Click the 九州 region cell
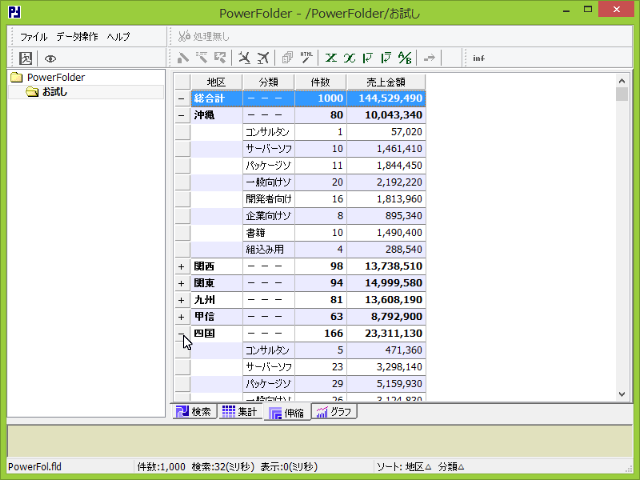 (216, 300)
